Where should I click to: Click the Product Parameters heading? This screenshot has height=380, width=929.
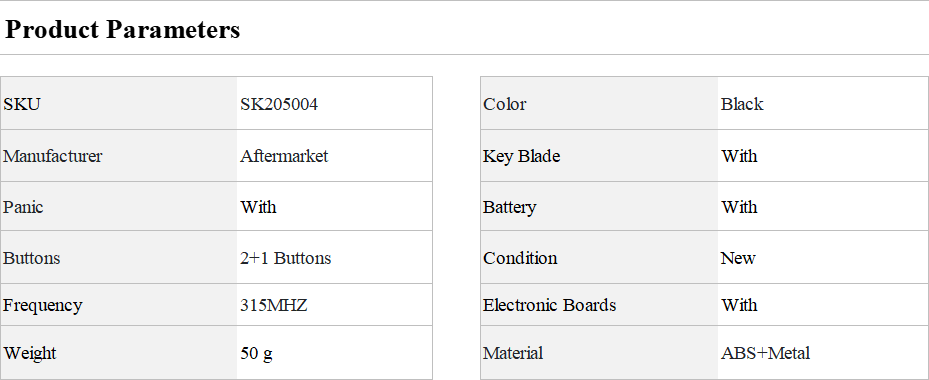point(123,29)
